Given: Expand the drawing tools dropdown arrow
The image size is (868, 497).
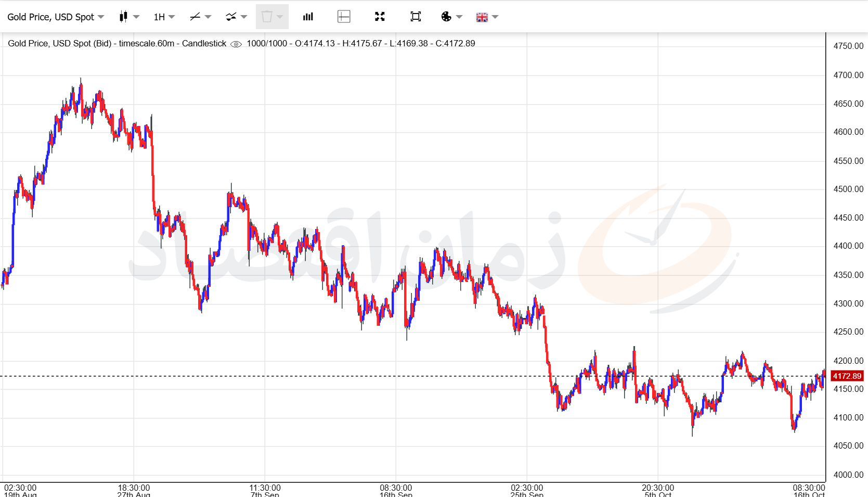Looking at the screenshot, I should click(208, 17).
